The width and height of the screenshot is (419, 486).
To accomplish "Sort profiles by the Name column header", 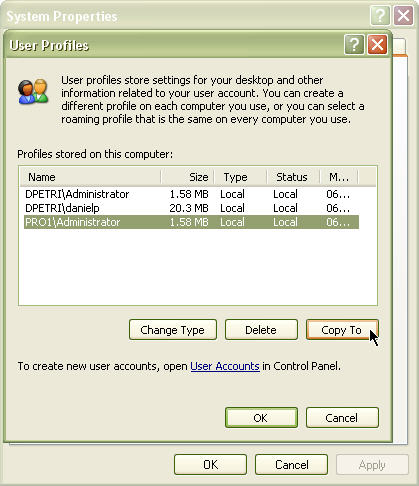I will point(90,177).
